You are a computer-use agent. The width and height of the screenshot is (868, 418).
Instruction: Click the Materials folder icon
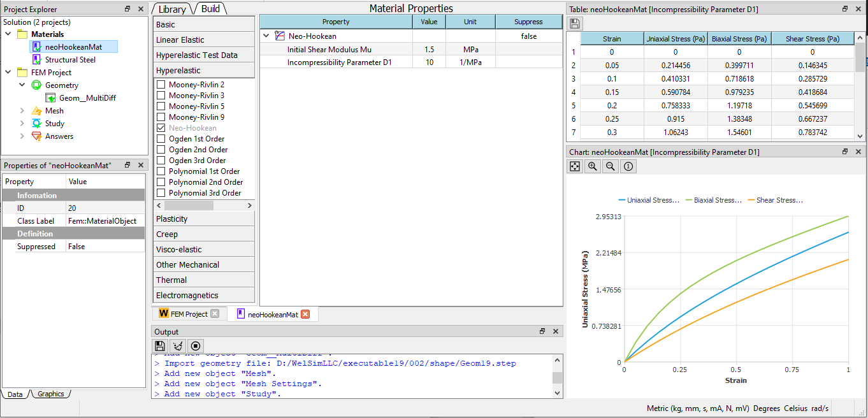pyautogui.click(x=22, y=34)
